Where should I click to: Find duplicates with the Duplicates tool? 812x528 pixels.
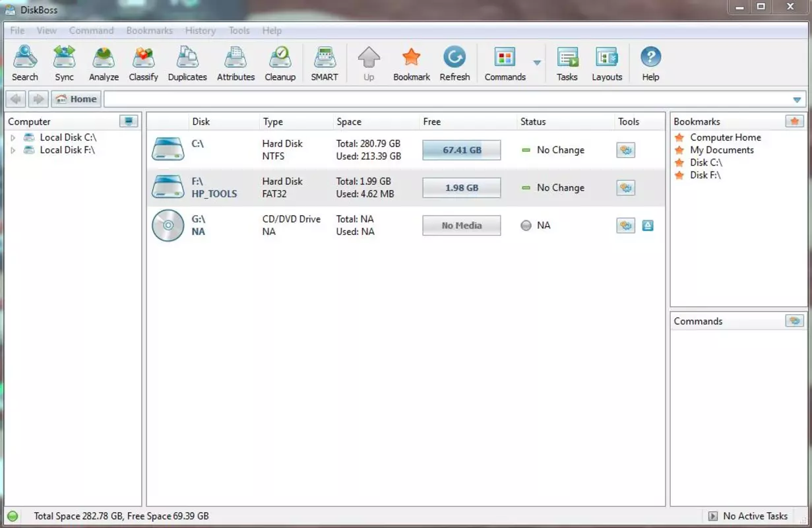pyautogui.click(x=187, y=63)
